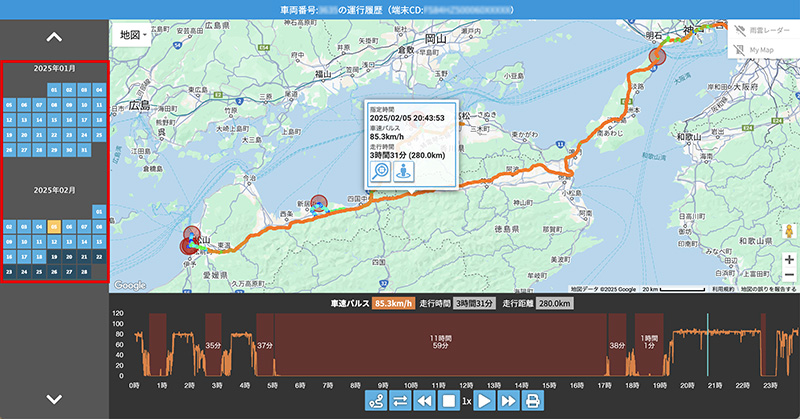Click the map zoom out minus button
Screen dimensions: 800x419
[x=789, y=275]
